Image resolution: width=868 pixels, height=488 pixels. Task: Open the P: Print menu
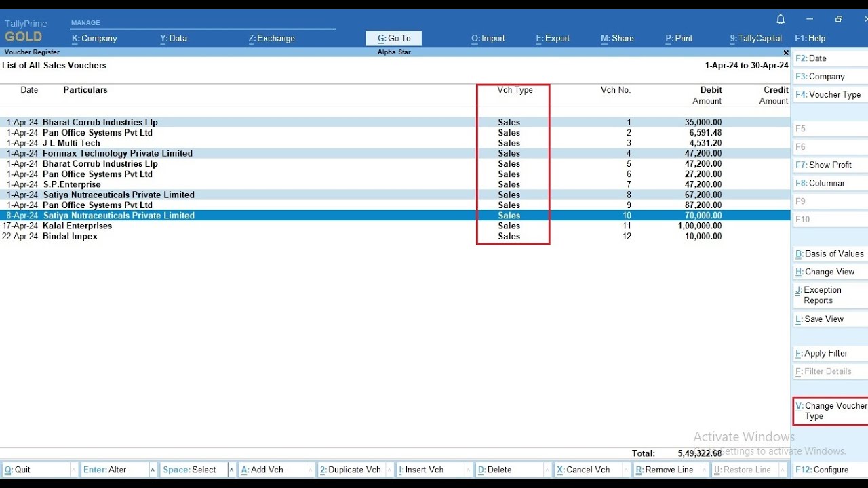click(679, 39)
